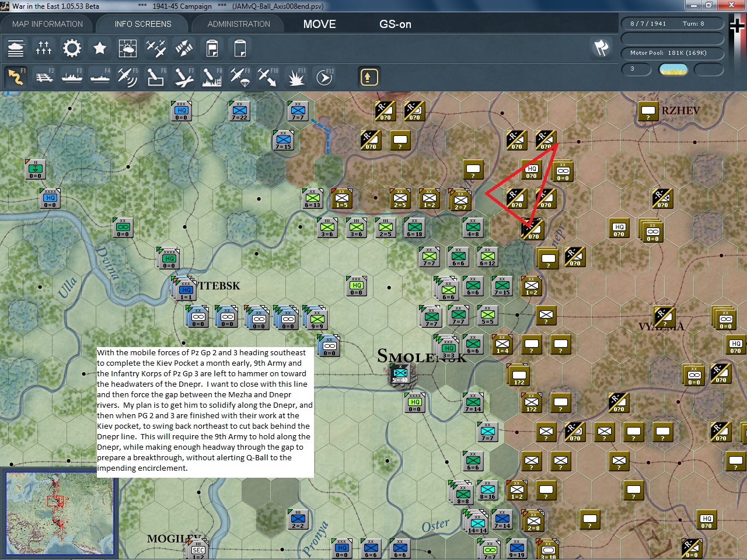Open the MAP INFORMATION tab
This screenshot has height=560, width=747.
tap(48, 24)
